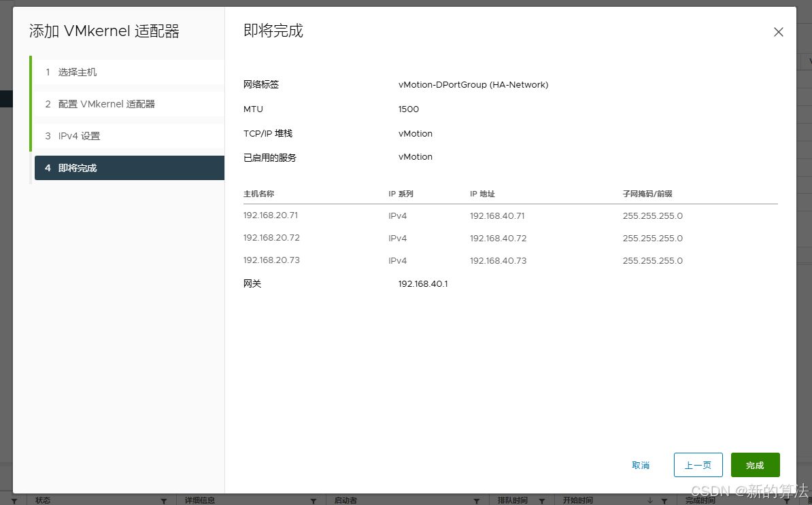The width and height of the screenshot is (812, 505).
Task: Click IPv4 in the 192.168.20.71 row
Action: (398, 215)
